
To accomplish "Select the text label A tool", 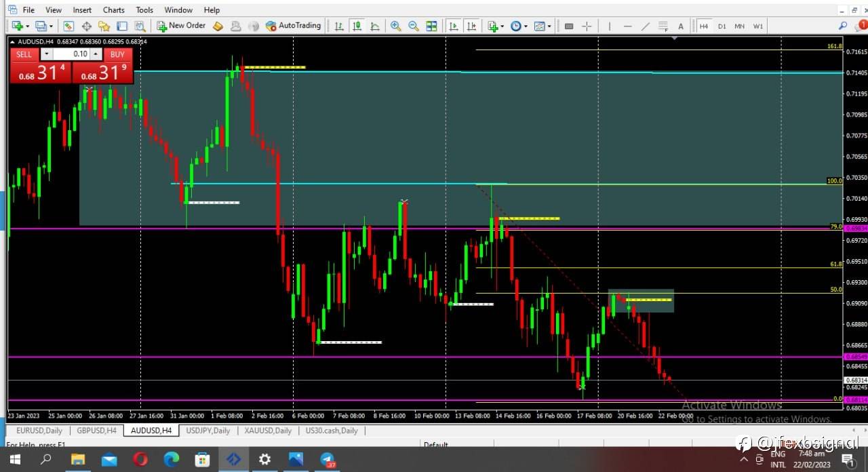I will (681, 26).
